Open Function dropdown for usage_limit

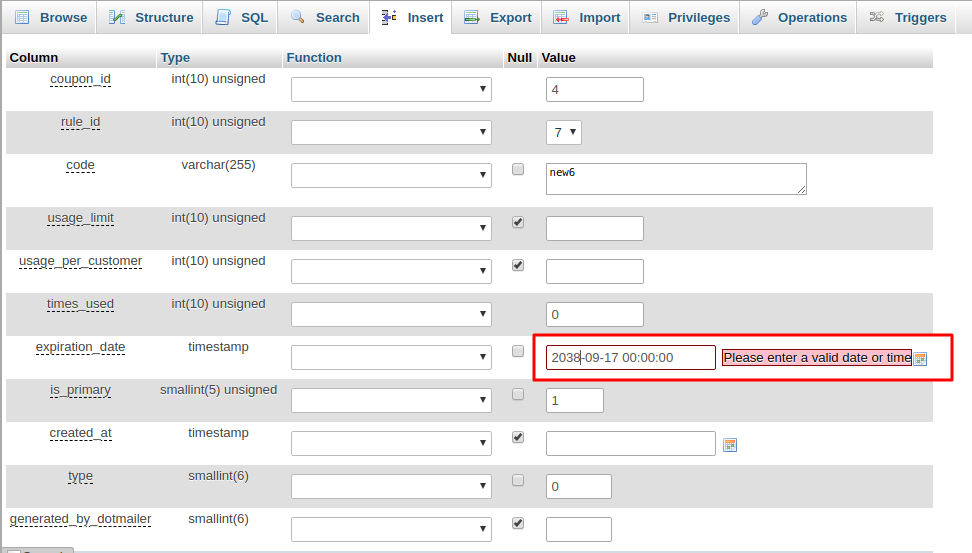391,228
